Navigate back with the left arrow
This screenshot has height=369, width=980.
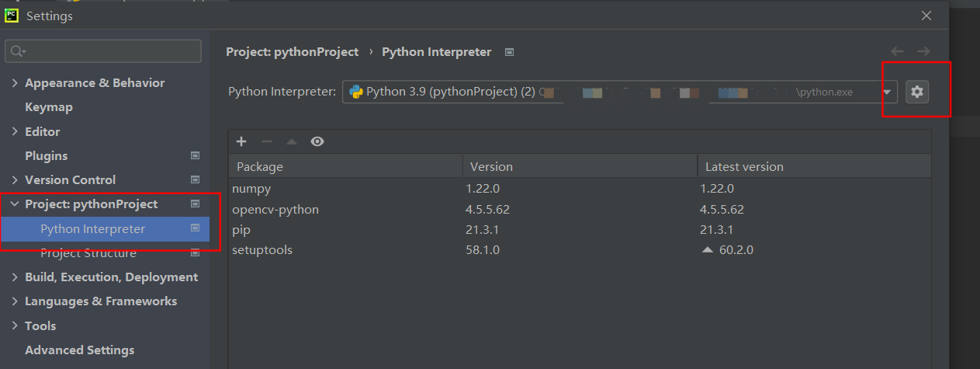click(897, 51)
